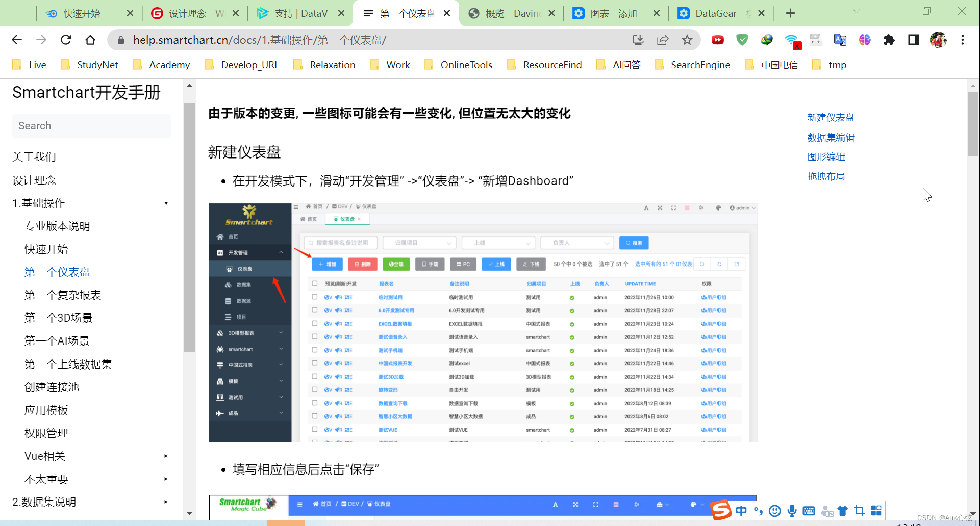Toggle Chinese/English input with the 中 icon
The image size is (980, 526).
(x=741, y=510)
